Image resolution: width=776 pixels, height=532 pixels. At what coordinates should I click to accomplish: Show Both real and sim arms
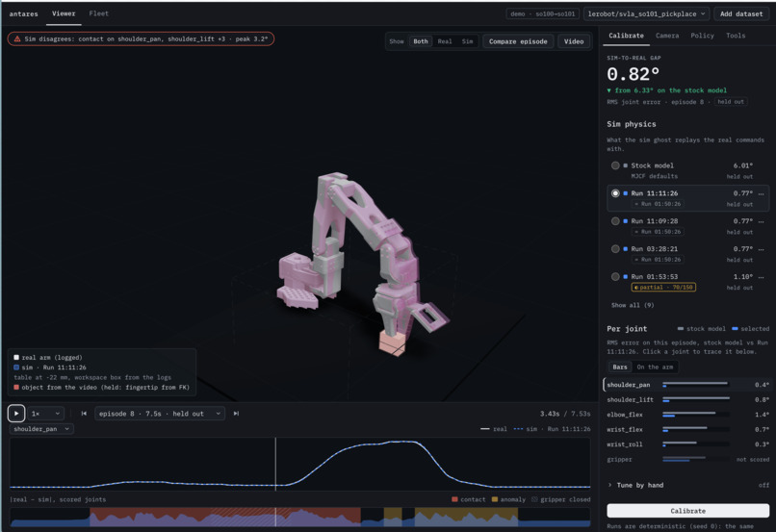[421, 41]
